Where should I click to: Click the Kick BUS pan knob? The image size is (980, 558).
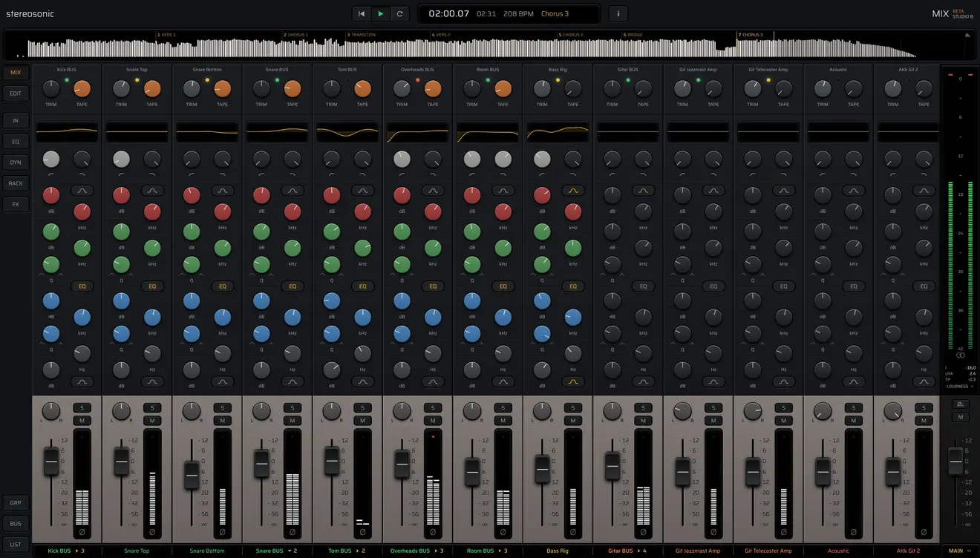[x=51, y=411]
